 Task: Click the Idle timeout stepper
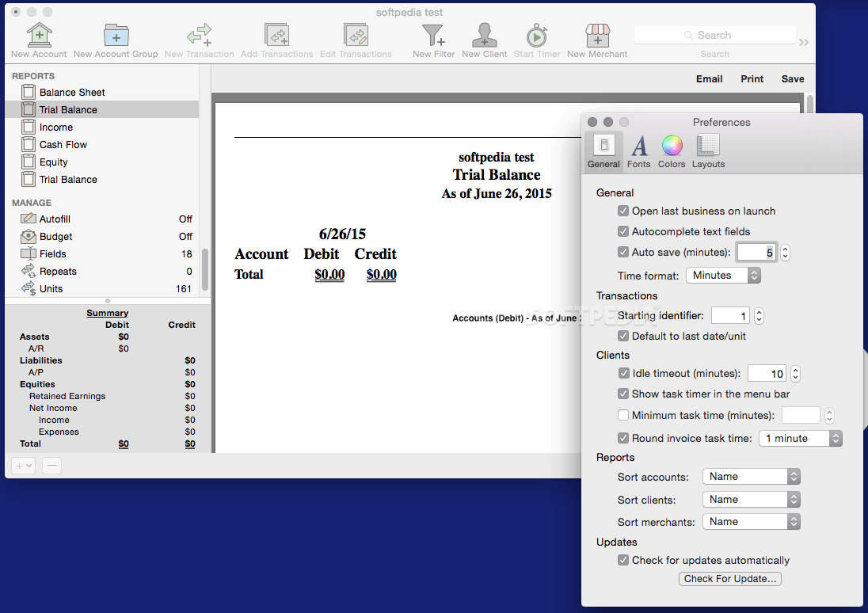coord(795,374)
